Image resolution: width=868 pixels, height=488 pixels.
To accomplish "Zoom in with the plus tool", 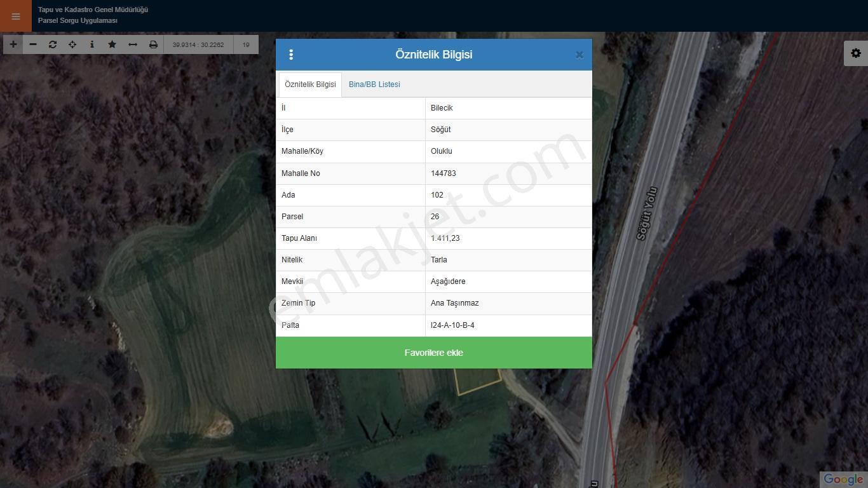I will [13, 44].
